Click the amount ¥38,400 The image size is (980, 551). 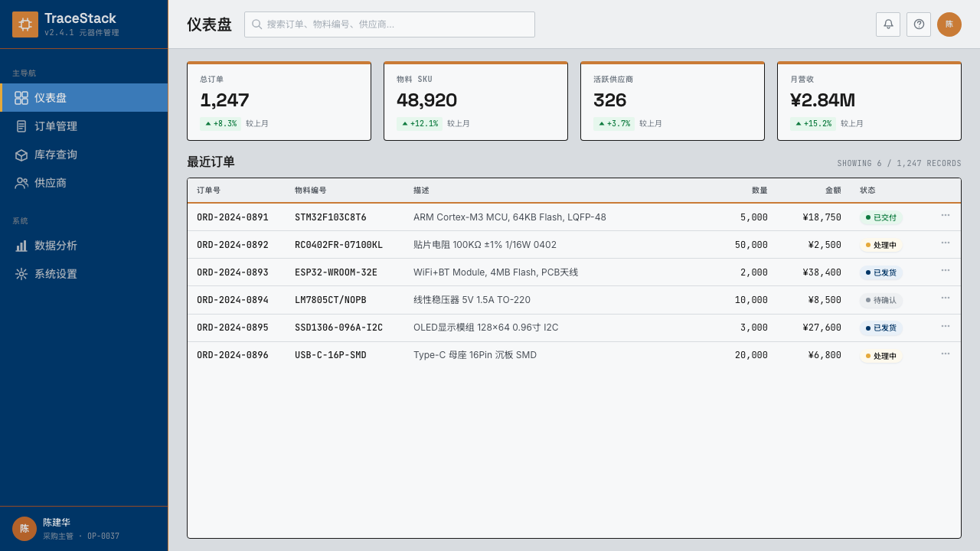[822, 272]
